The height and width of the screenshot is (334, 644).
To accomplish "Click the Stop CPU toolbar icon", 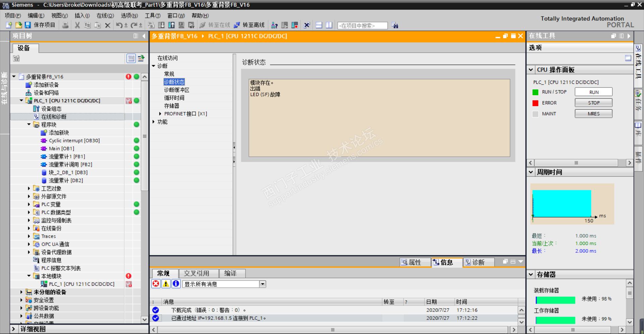I will click(x=295, y=25).
